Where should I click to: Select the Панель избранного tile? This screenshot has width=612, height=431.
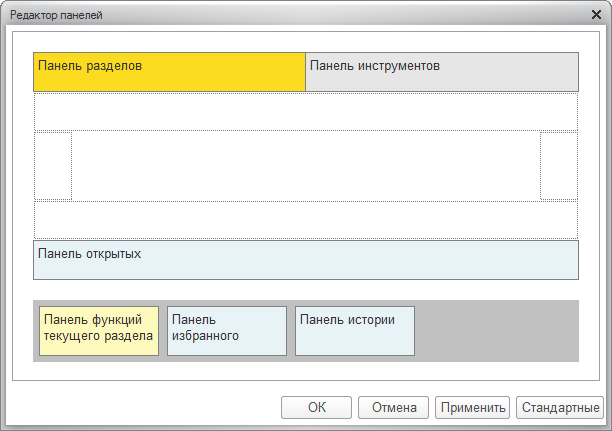coord(226,331)
